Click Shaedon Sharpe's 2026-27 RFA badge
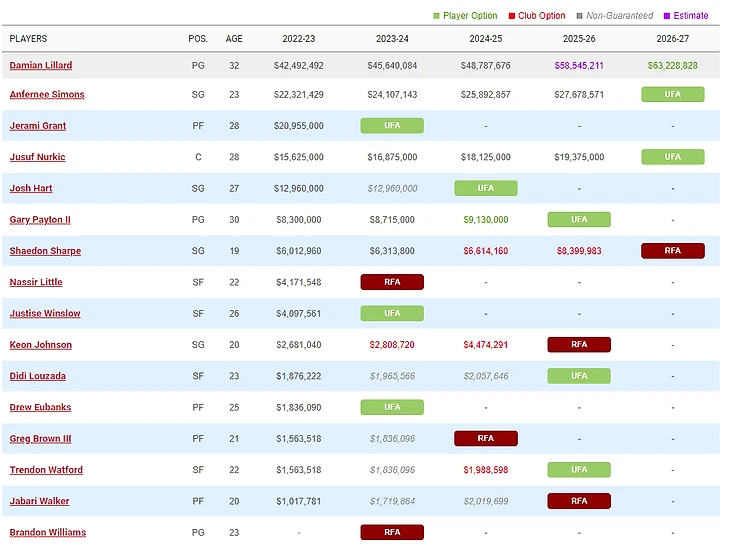The height and width of the screenshot is (547, 730). 673,250
